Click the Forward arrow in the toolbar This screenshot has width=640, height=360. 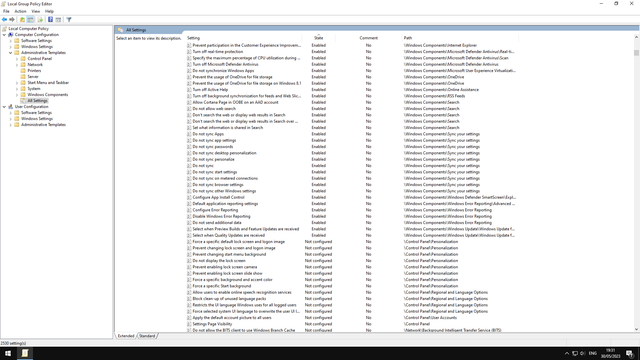point(12,20)
